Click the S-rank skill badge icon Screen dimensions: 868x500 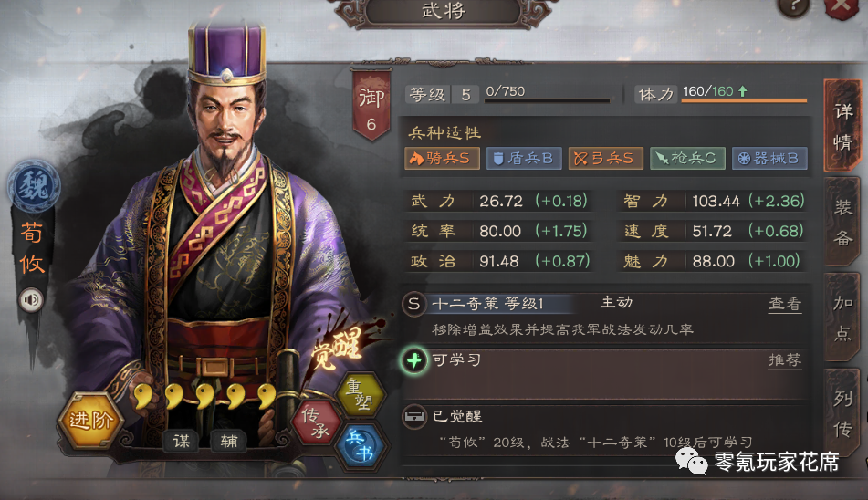tap(413, 304)
